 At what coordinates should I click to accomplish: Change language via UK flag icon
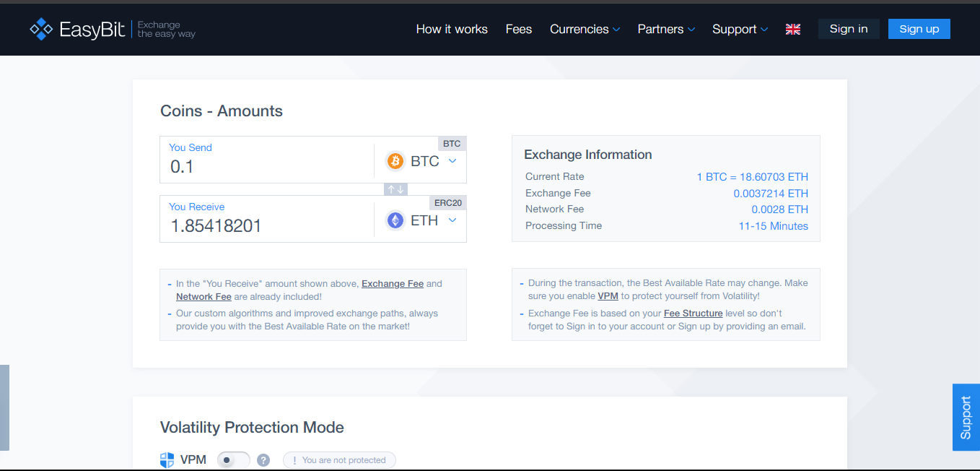793,29
